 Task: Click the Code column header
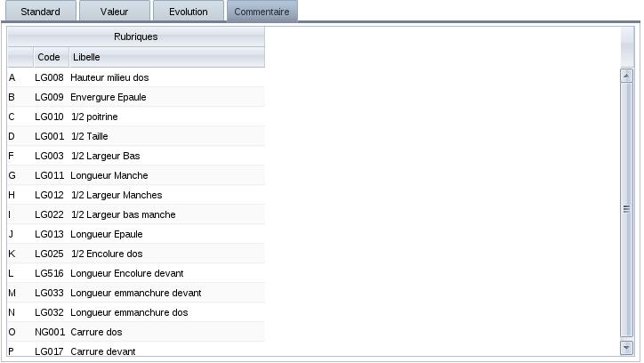click(49, 57)
